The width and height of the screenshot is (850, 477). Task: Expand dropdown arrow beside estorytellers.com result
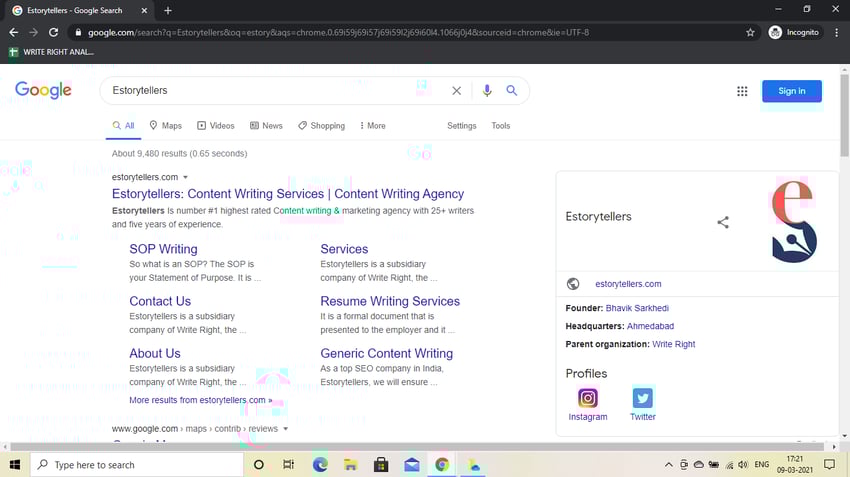[185, 177]
